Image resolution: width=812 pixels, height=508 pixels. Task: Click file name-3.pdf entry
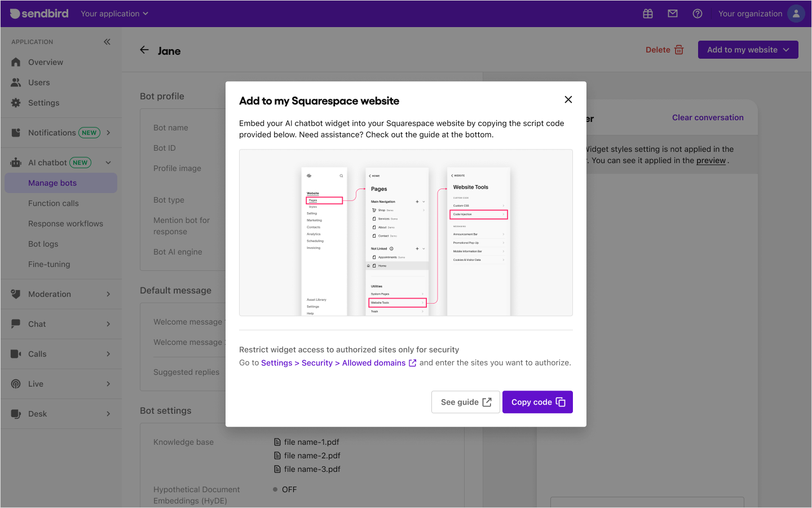click(307, 469)
